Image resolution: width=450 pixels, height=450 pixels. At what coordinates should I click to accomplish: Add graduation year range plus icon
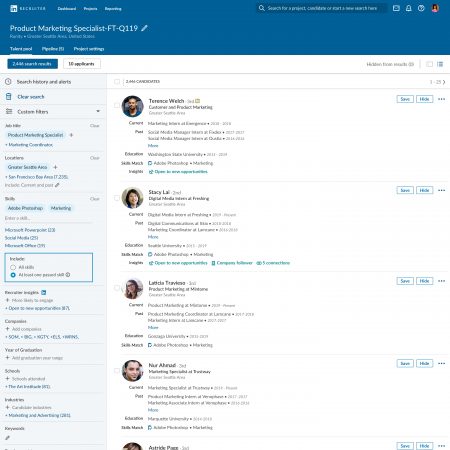7,358
